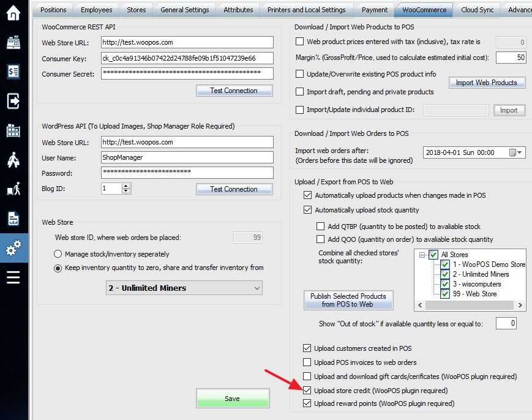Switch to the Stores tab

[136, 10]
